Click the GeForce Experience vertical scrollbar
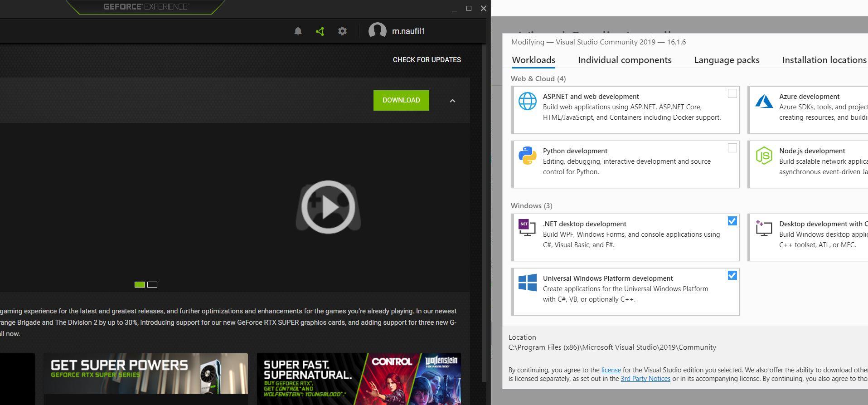868x405 pixels. 484,213
